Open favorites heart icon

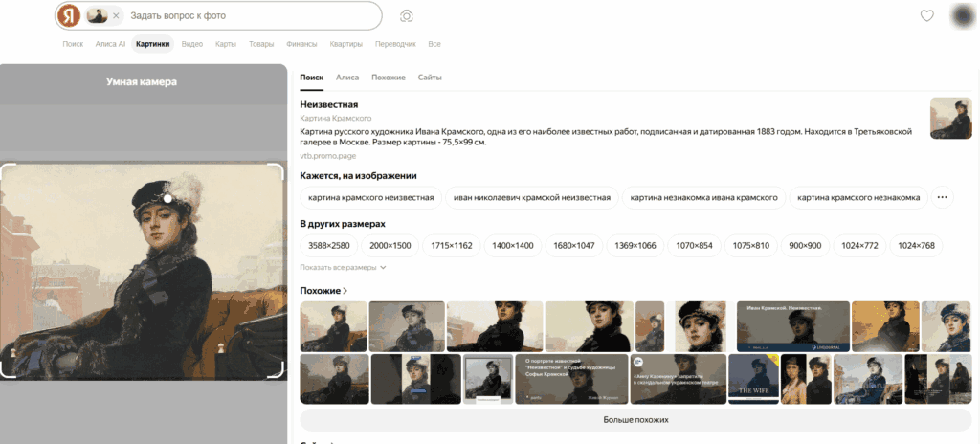tap(926, 15)
